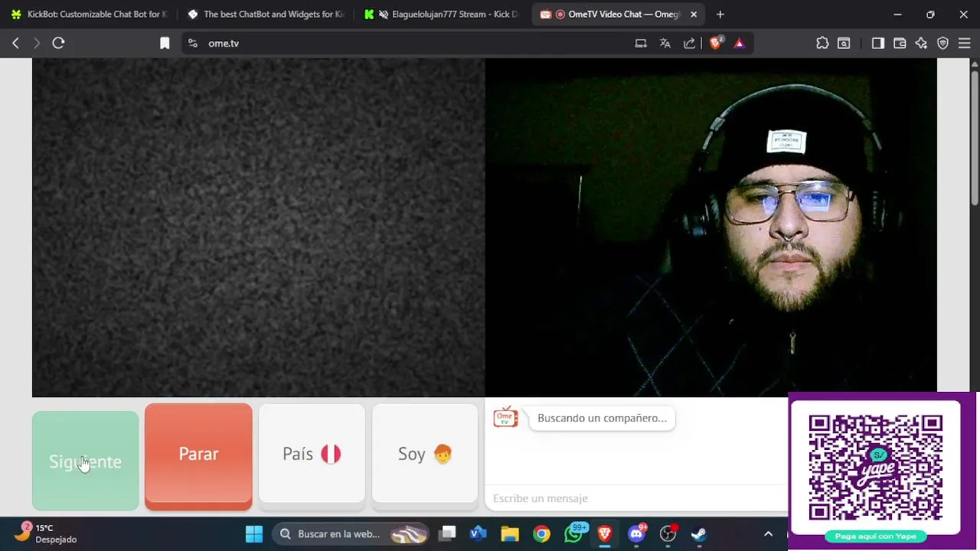Click the Siguiente button

point(85,461)
